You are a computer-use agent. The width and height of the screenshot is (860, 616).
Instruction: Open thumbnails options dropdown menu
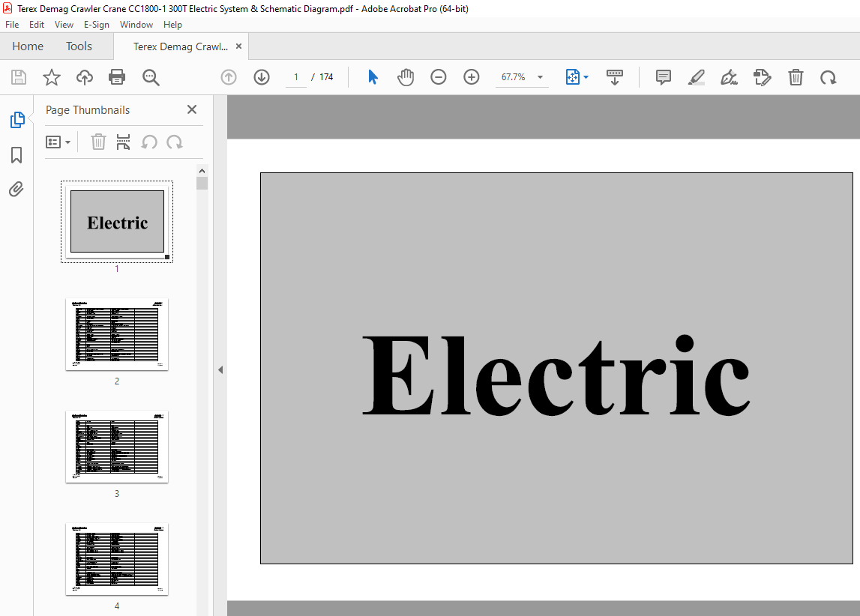tap(58, 142)
